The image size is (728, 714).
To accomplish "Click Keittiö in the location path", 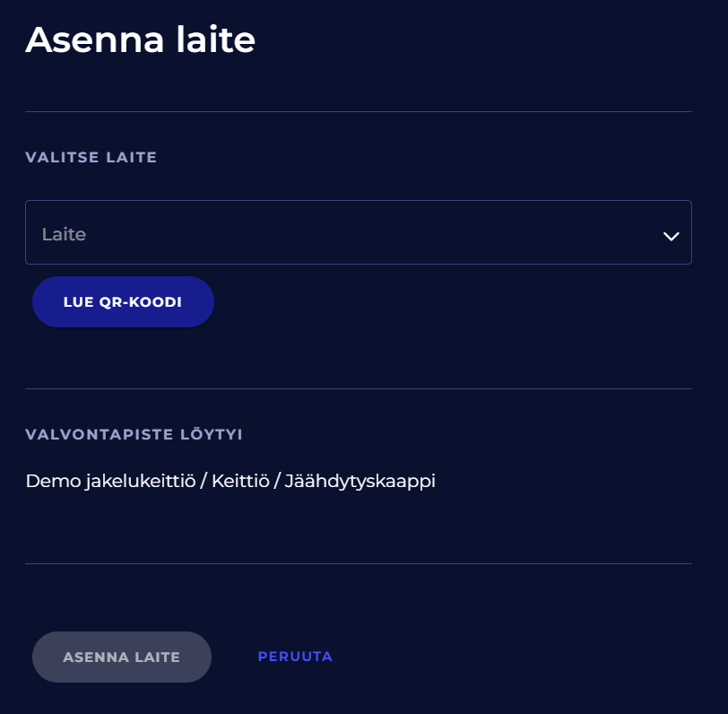I will coord(240,481).
